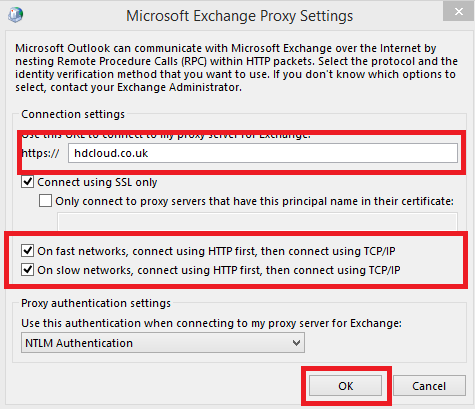The image size is (475, 409).
Task: Toggle the On fast networks checkbox
Action: click(x=27, y=251)
